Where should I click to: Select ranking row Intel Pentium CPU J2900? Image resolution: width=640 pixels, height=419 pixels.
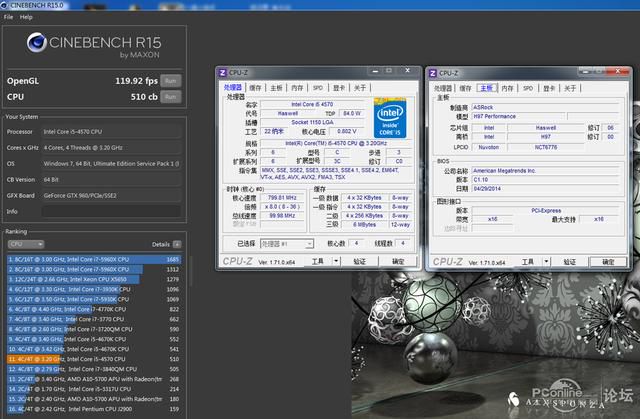tap(94, 409)
